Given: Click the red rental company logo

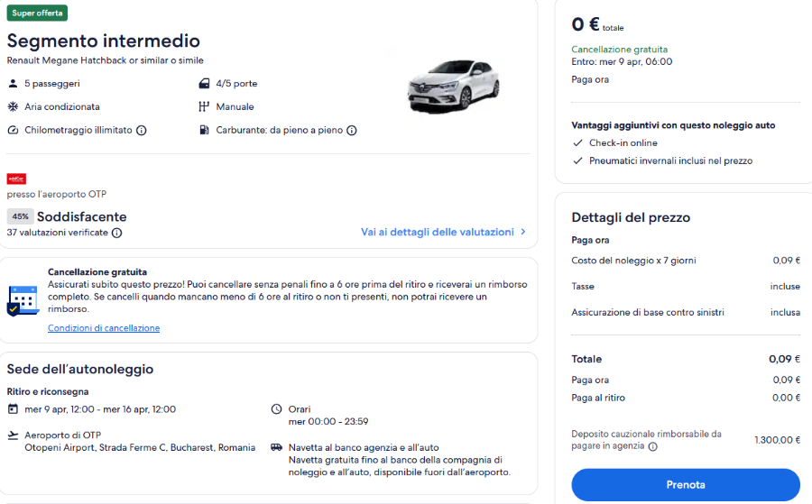Looking at the screenshot, I should click(16, 179).
